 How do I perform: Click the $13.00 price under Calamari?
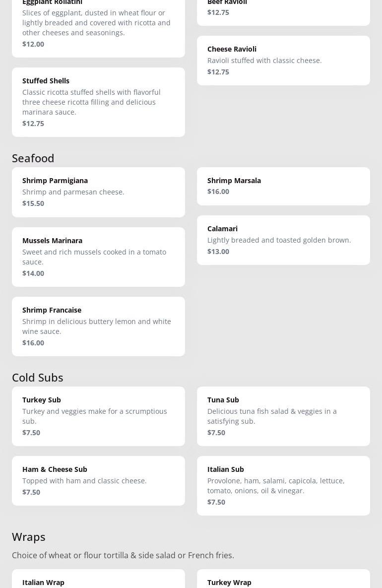pos(218,252)
